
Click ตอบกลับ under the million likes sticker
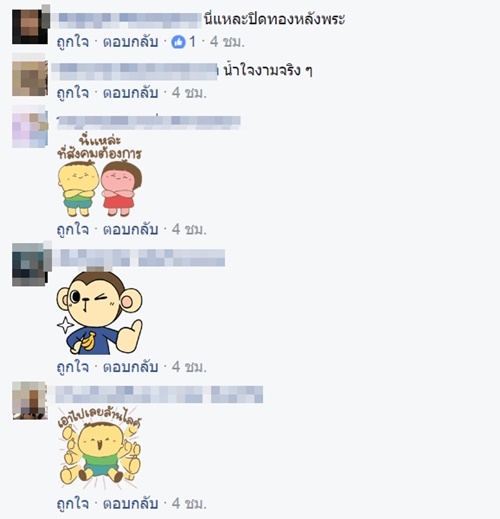click(130, 504)
